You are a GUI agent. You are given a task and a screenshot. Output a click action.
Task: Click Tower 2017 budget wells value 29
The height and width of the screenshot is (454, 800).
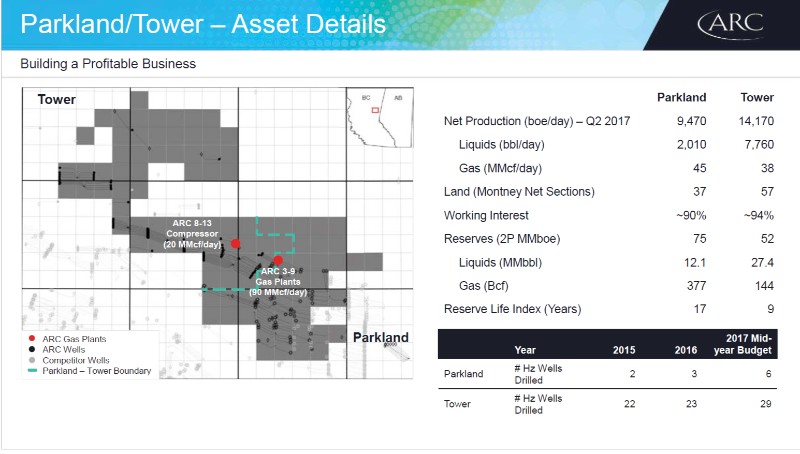[766, 404]
